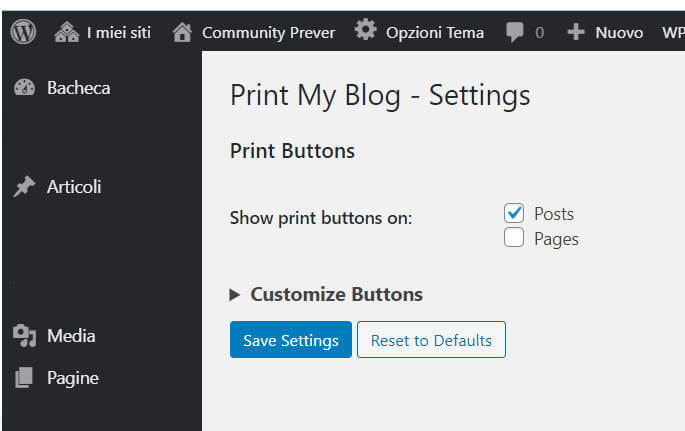Open the Nuovo menu text in admin bar

tap(618, 32)
